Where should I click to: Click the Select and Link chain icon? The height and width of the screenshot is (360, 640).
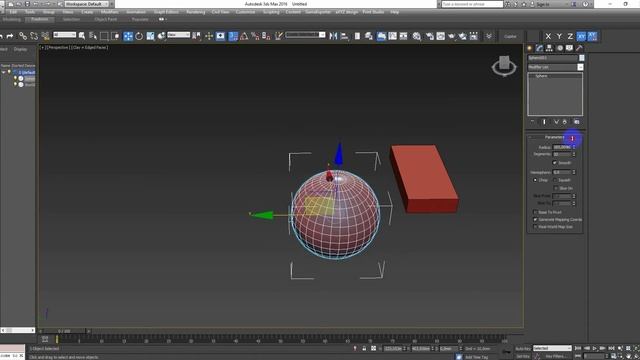(23, 36)
